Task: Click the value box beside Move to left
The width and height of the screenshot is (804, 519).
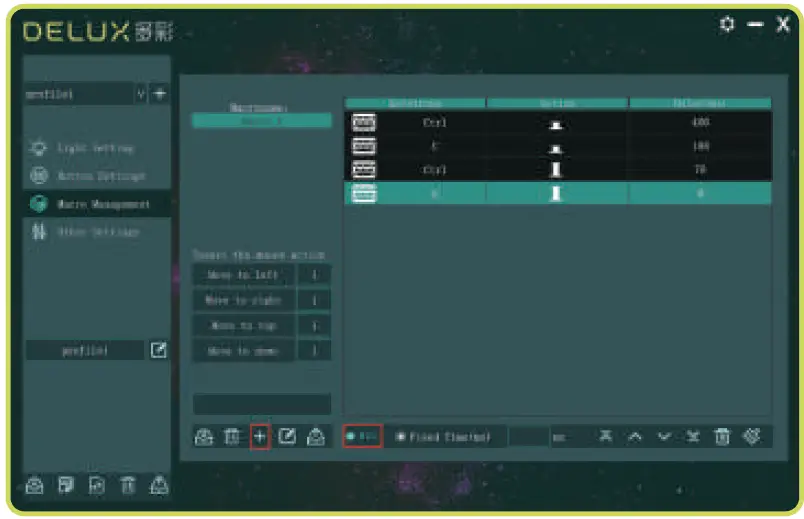Action: pos(314,275)
